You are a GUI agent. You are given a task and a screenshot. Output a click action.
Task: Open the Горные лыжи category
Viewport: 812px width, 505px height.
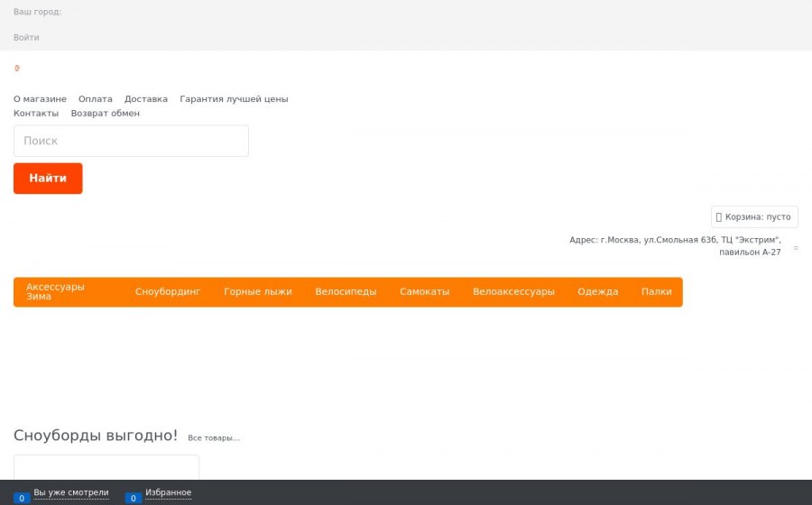[x=258, y=292]
